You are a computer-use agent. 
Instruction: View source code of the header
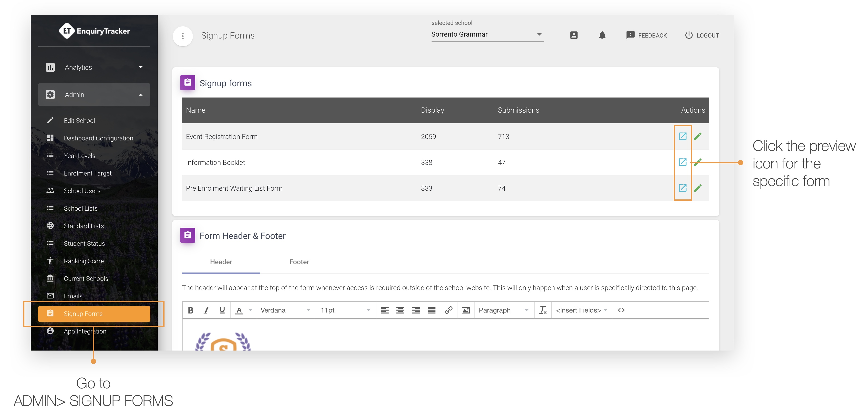click(621, 310)
